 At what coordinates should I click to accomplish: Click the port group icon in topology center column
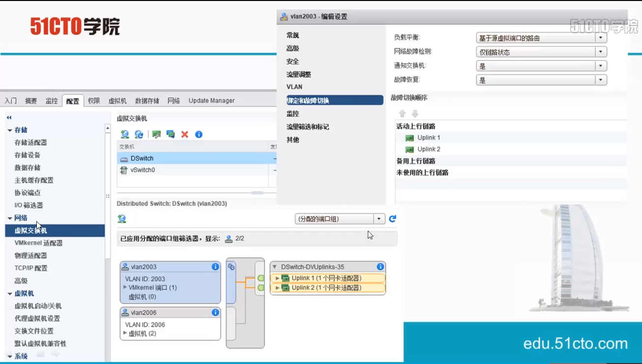(x=231, y=267)
